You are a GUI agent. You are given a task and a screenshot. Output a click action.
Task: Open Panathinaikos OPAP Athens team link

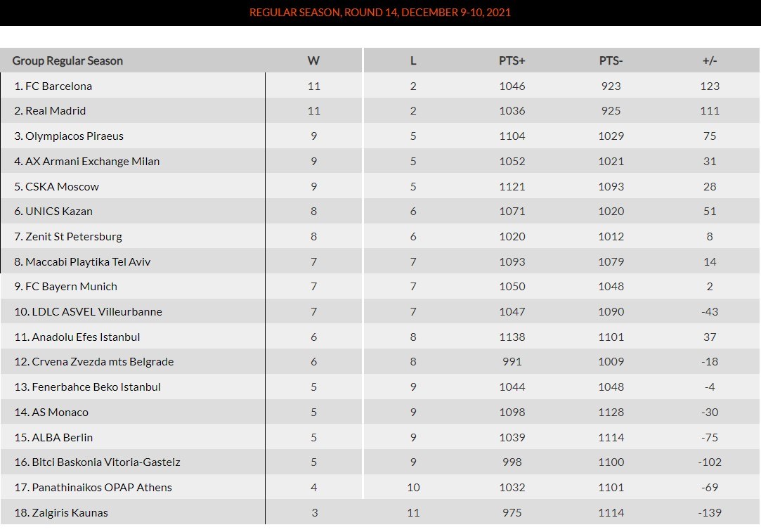tap(102, 487)
